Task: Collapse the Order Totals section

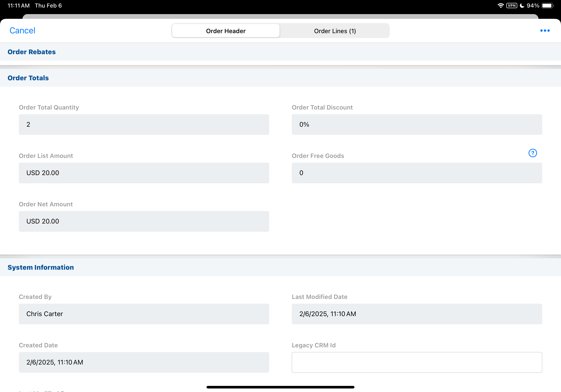Action: pyautogui.click(x=28, y=78)
